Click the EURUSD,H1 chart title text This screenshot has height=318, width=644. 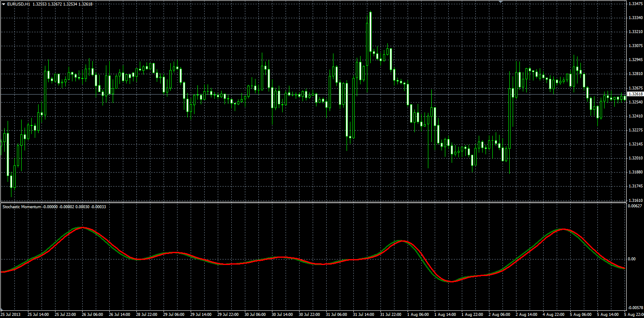pos(18,4)
